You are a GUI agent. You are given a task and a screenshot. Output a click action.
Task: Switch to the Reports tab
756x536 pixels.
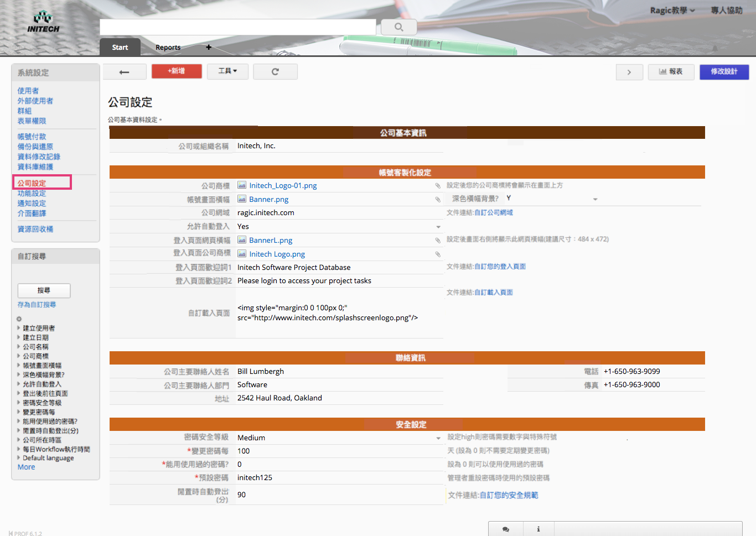tap(168, 48)
